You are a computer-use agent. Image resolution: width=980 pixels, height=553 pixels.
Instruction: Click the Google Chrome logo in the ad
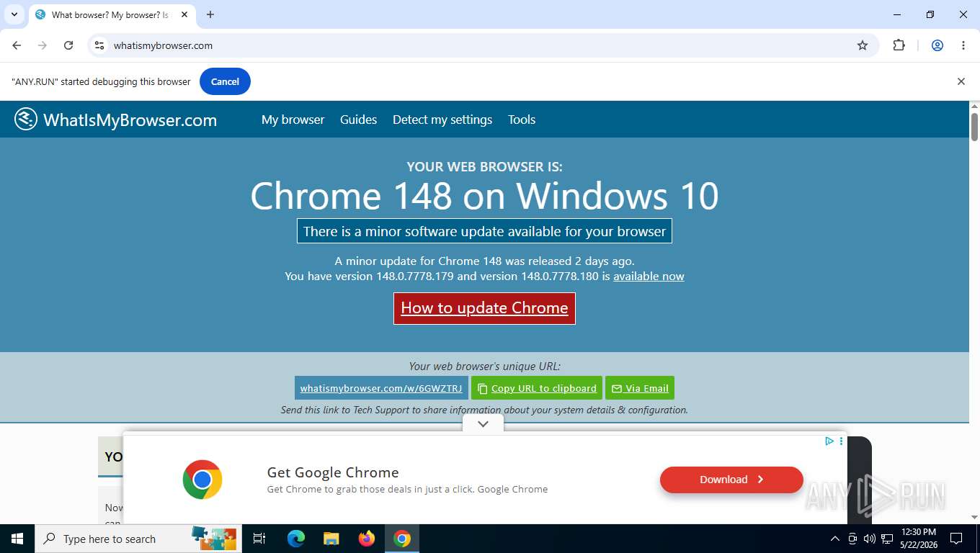tap(202, 480)
